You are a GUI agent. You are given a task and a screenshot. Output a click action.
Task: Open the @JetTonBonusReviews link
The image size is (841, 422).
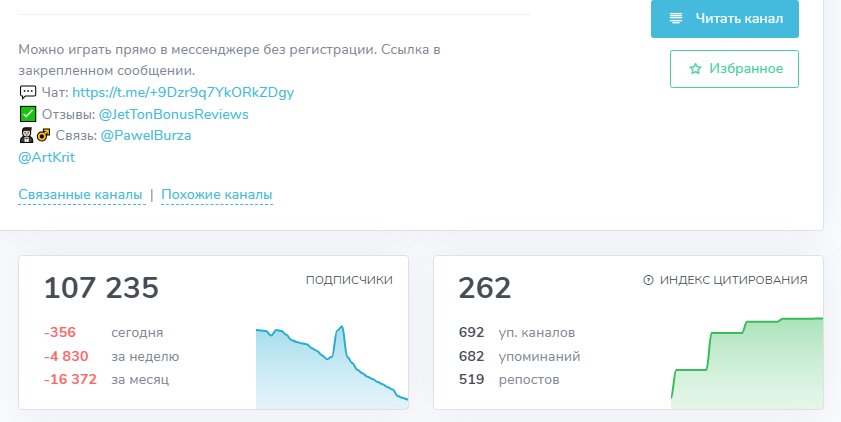(173, 114)
